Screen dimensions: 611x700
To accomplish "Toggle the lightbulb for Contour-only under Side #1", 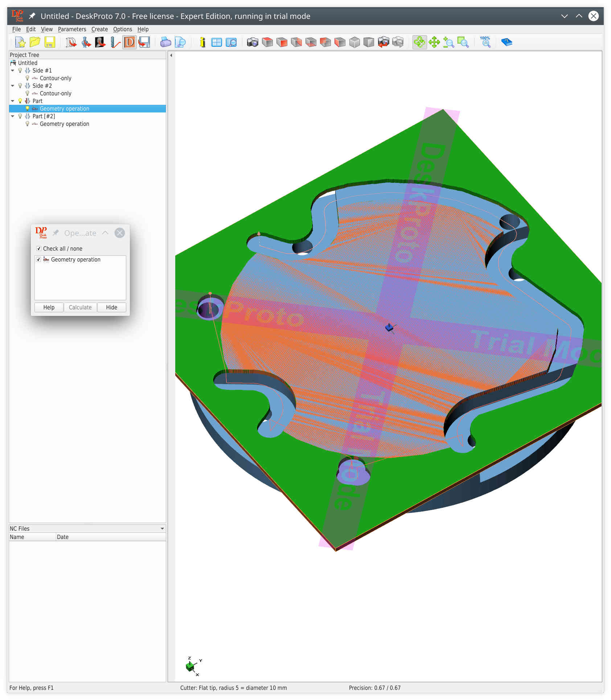I will pos(27,78).
